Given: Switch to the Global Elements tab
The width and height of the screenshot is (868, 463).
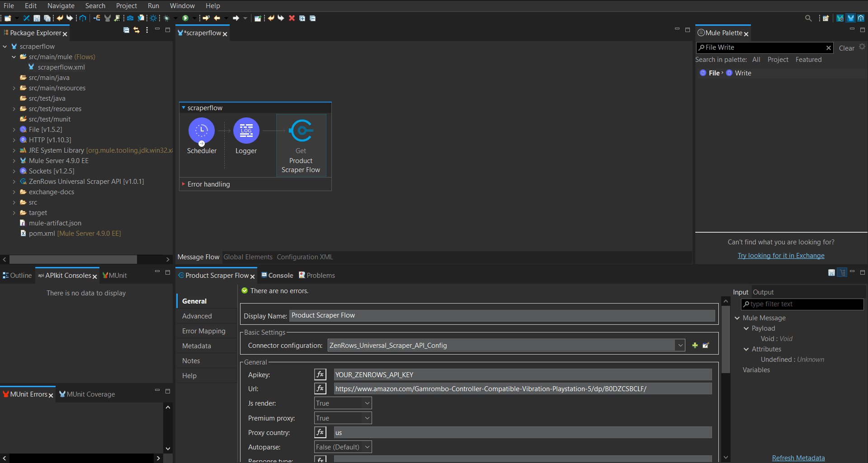Looking at the screenshot, I should 248,257.
